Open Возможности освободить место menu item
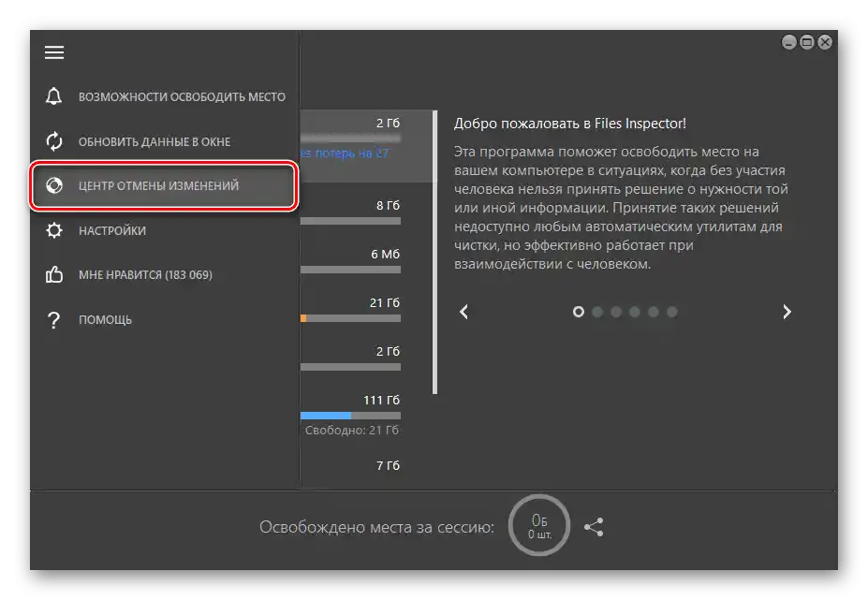 (x=164, y=96)
